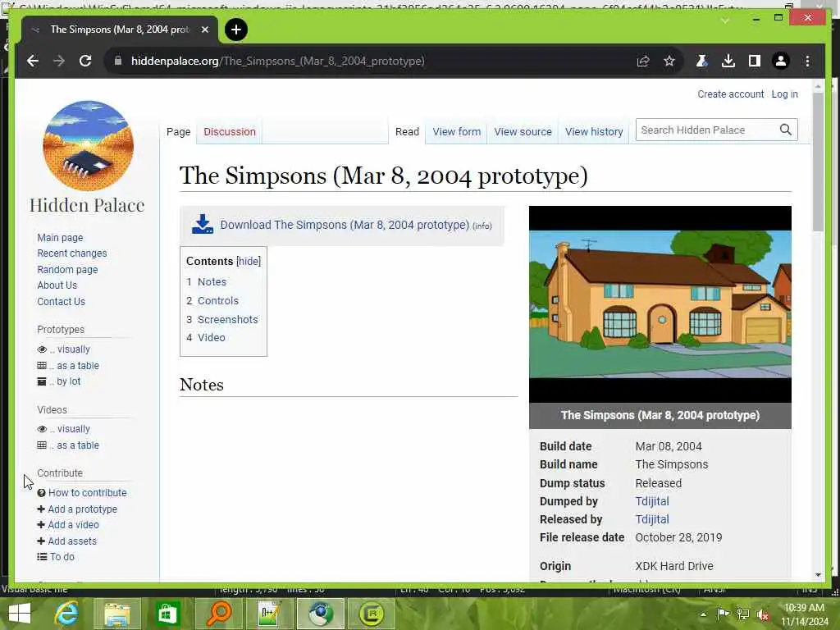Open a new browser tab with plus

(236, 30)
